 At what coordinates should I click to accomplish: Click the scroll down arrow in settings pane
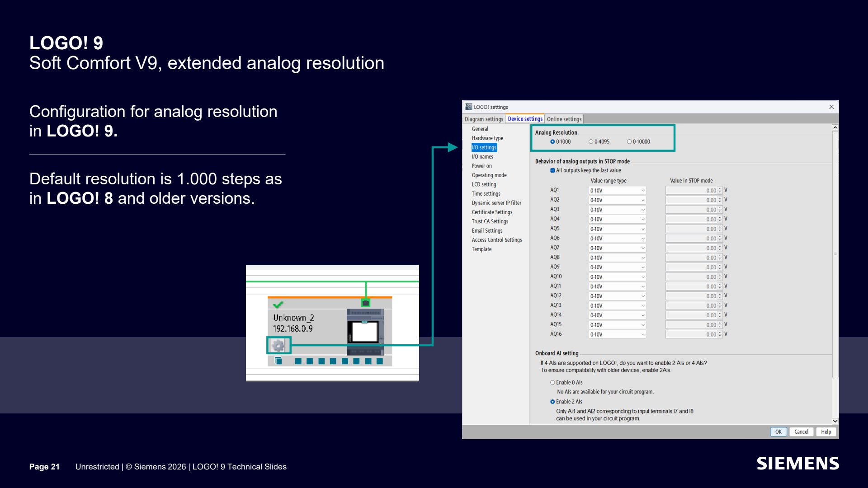835,421
